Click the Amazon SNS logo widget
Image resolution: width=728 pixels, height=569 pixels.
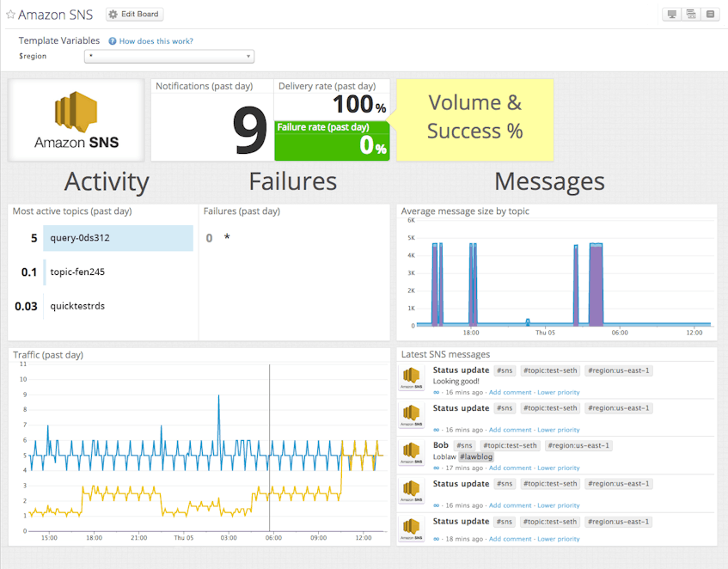click(76, 120)
